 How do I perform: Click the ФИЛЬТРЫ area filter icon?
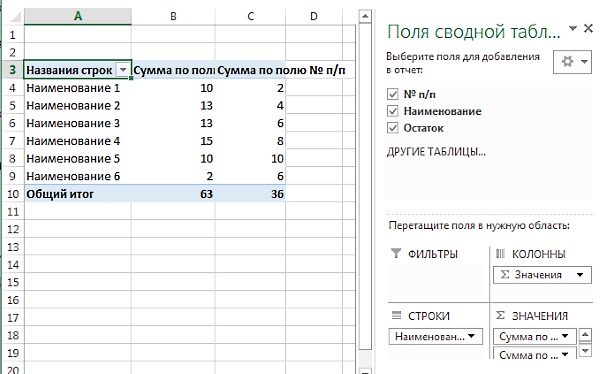click(396, 253)
